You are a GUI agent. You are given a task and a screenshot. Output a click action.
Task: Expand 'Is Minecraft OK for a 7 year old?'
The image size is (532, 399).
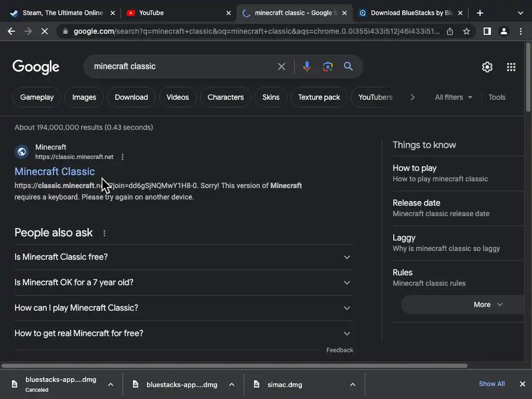pos(184,283)
